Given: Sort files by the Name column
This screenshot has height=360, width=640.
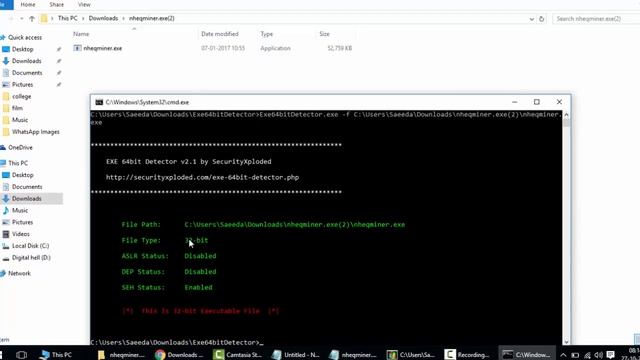Looking at the screenshot, I should (81, 34).
